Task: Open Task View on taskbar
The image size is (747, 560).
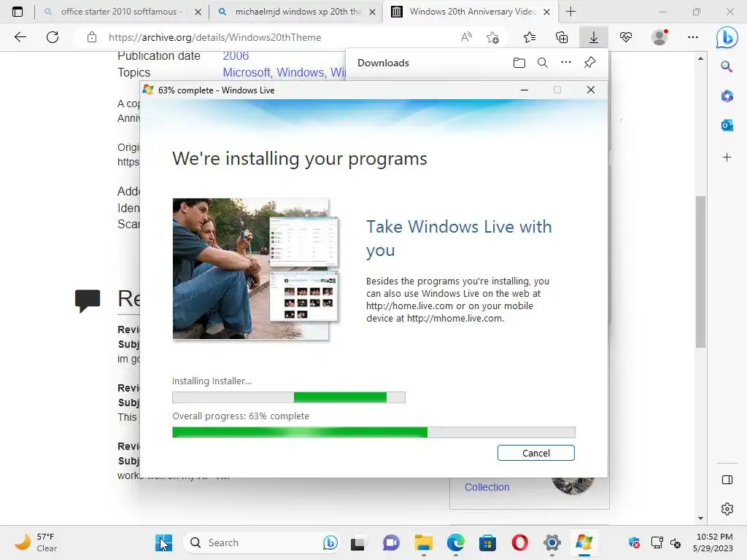Action: coord(357,542)
